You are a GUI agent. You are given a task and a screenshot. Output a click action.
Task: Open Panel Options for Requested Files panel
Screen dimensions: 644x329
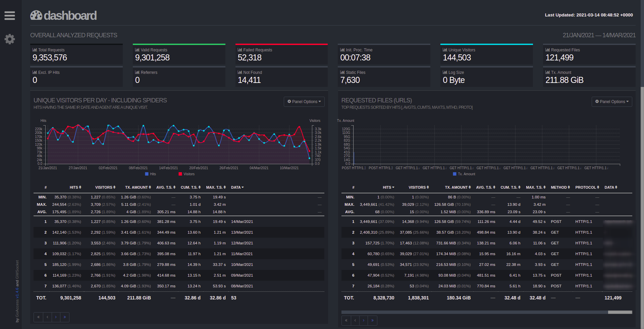(x=612, y=102)
